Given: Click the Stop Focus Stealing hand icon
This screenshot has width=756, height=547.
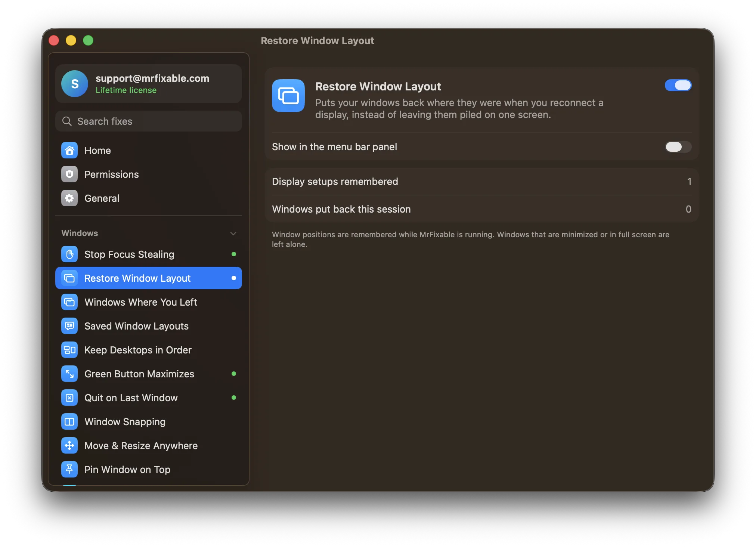Looking at the screenshot, I should pyautogui.click(x=69, y=254).
